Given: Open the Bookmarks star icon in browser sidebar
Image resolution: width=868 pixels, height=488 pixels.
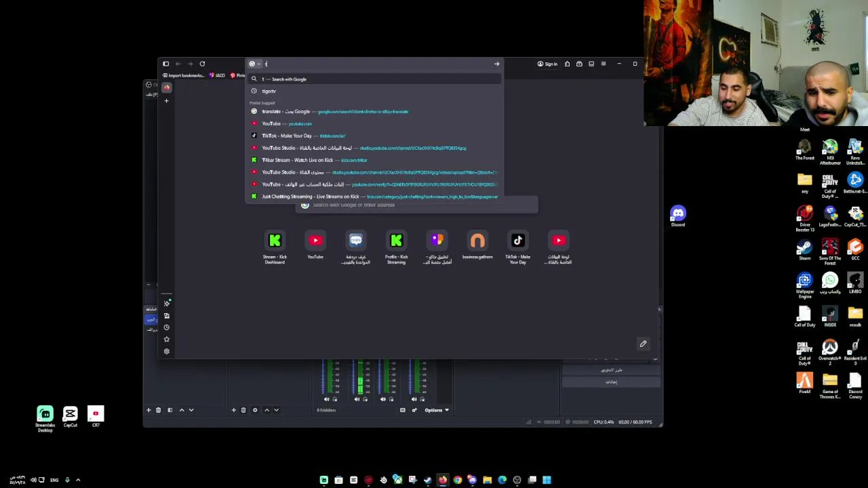Looking at the screenshot, I should [167, 340].
